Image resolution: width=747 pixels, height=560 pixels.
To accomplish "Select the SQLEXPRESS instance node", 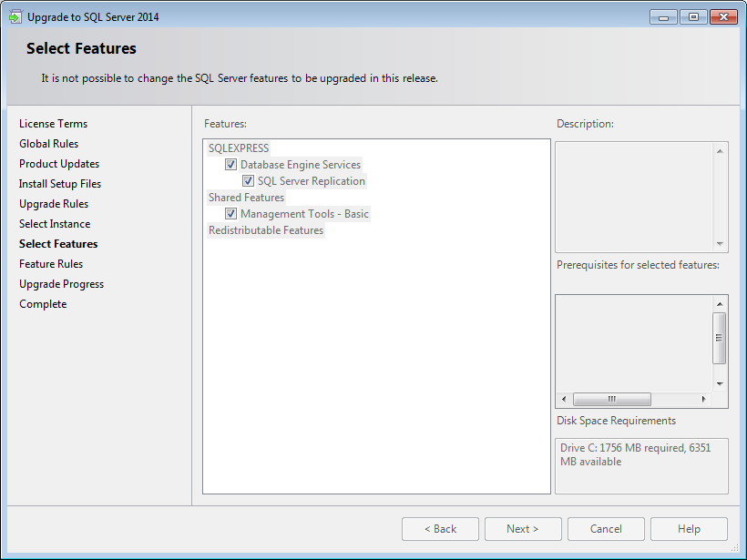I will (239, 148).
